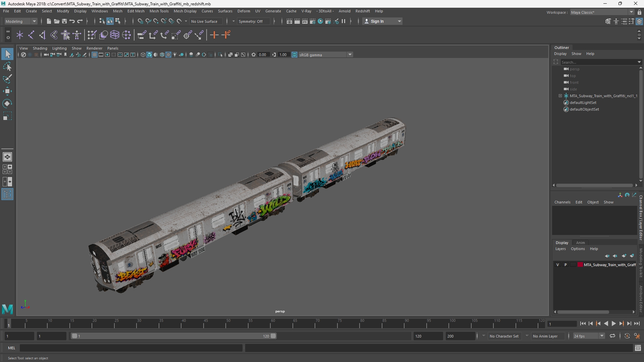Image resolution: width=644 pixels, height=362 pixels.
Task: Pick the Scale tool in toolbox
Action: pyautogui.click(x=7, y=116)
